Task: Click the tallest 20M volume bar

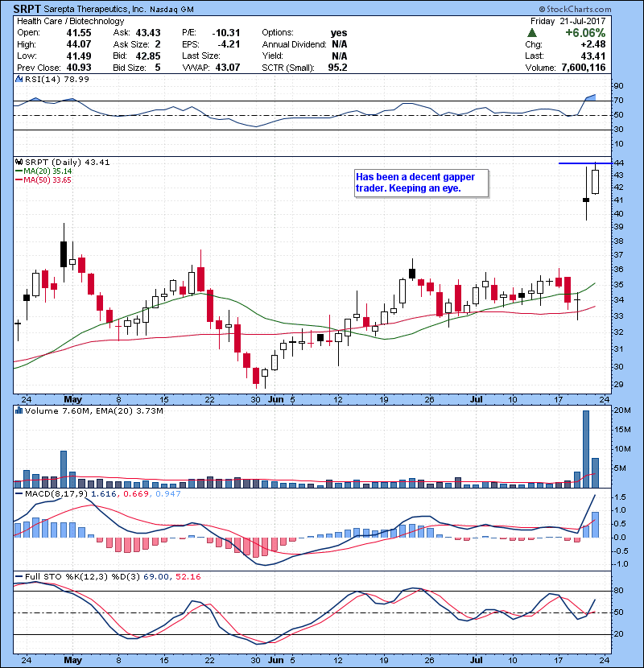Action: coord(586,449)
